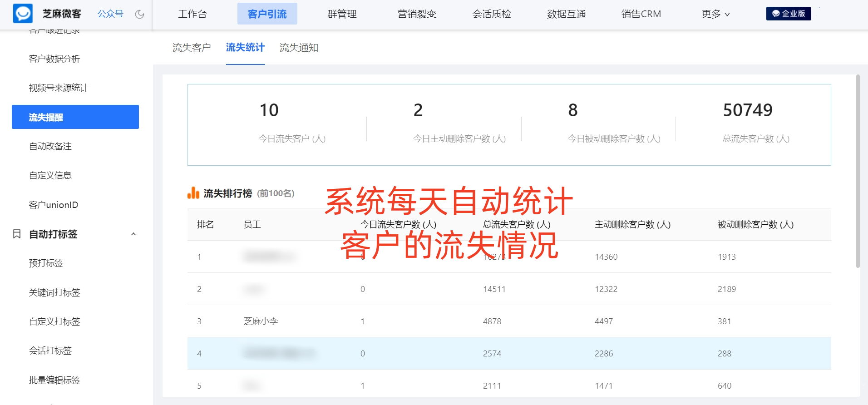The height and width of the screenshot is (405, 868).
Task: Open the 群管理 menu
Action: coord(342,14)
